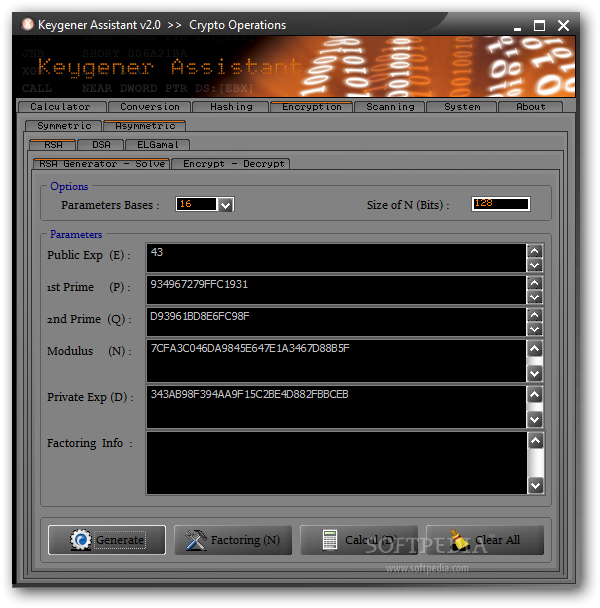Click the Modulus (N) text field

336,361
